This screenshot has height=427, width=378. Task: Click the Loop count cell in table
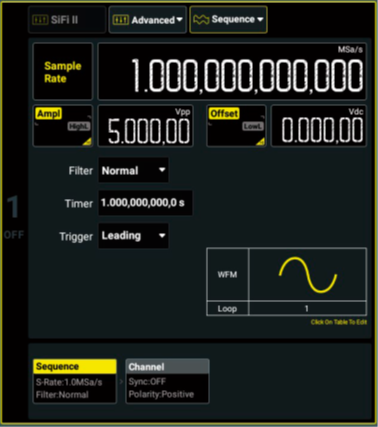(x=307, y=308)
